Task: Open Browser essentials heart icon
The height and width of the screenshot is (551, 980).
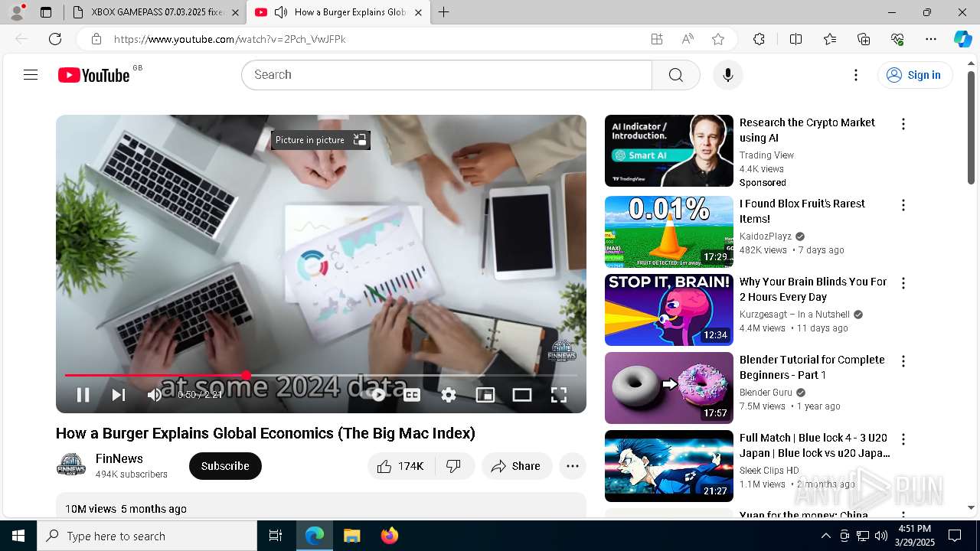Action: click(897, 39)
